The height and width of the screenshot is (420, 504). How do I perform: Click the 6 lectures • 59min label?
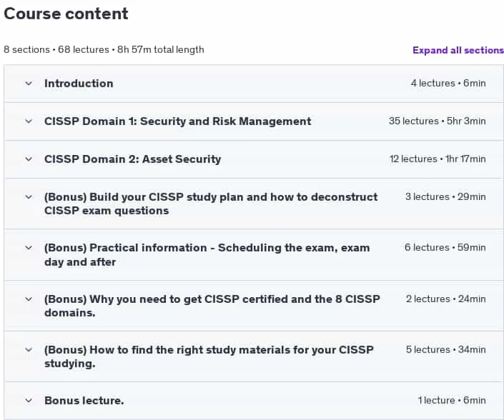click(x=445, y=248)
